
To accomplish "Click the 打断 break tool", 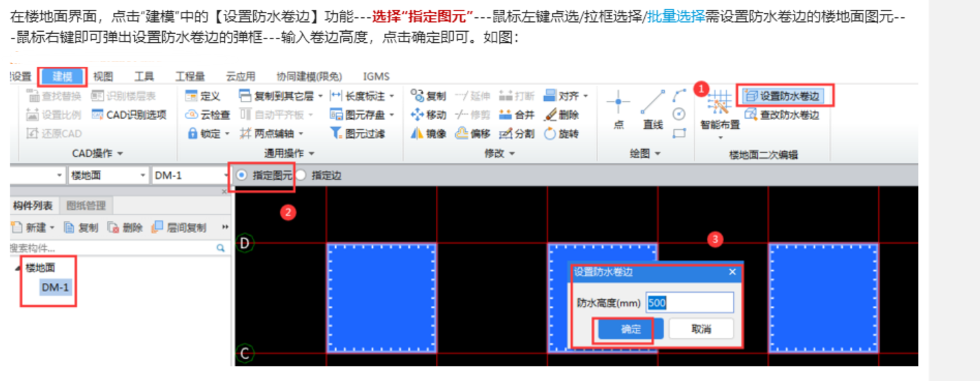I will point(517,96).
